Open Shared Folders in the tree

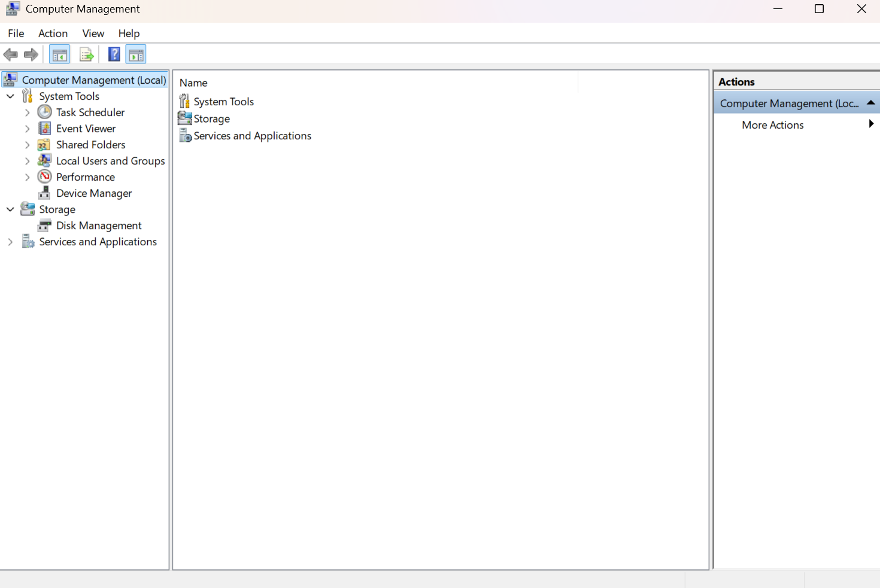click(x=90, y=144)
